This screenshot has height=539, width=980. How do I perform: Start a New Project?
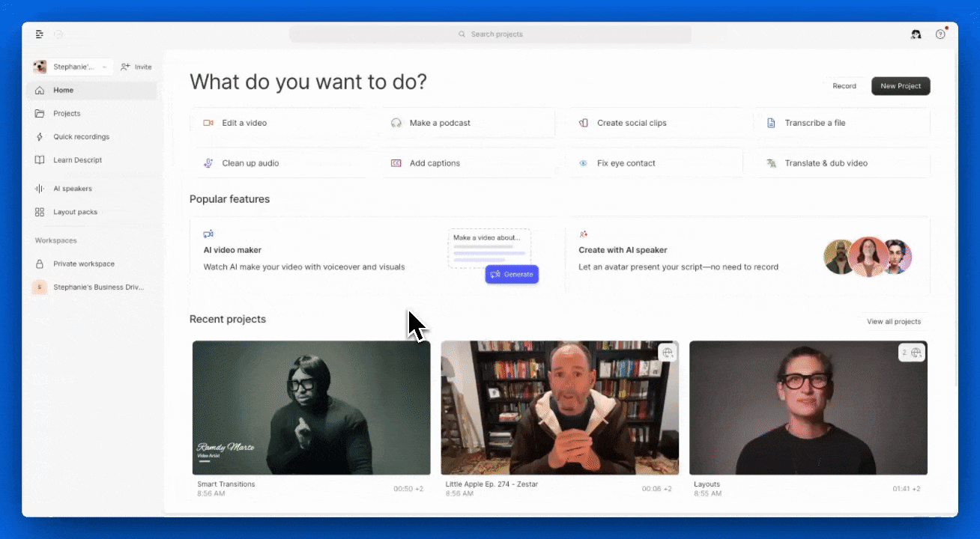point(901,86)
